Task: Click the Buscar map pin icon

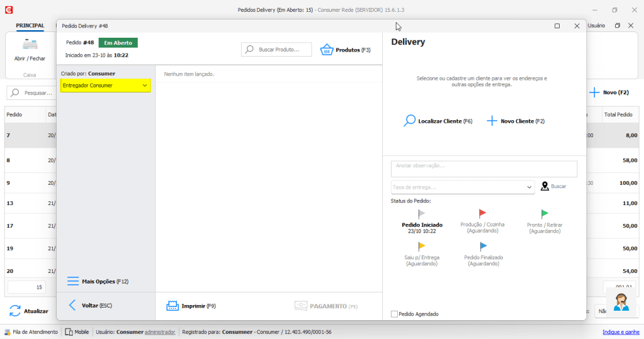Action: point(545,187)
